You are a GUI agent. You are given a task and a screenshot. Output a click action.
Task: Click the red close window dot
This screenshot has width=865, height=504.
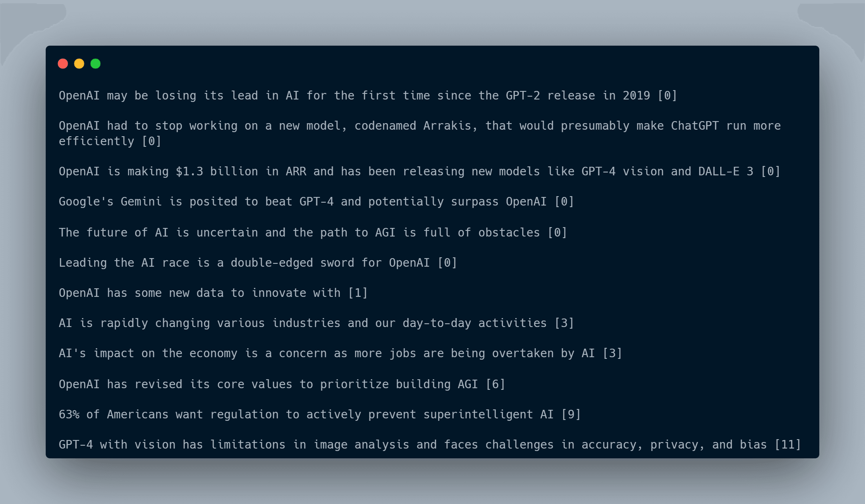click(63, 64)
